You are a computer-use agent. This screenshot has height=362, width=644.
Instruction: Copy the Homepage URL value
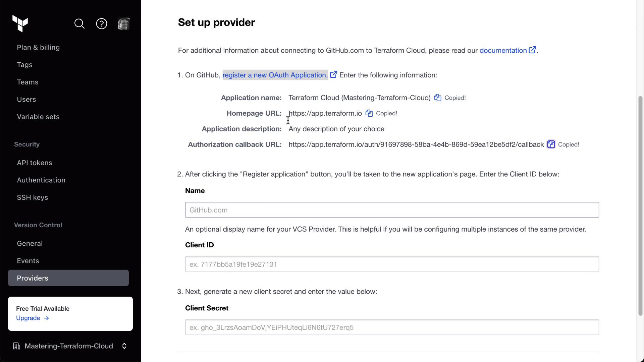point(369,113)
